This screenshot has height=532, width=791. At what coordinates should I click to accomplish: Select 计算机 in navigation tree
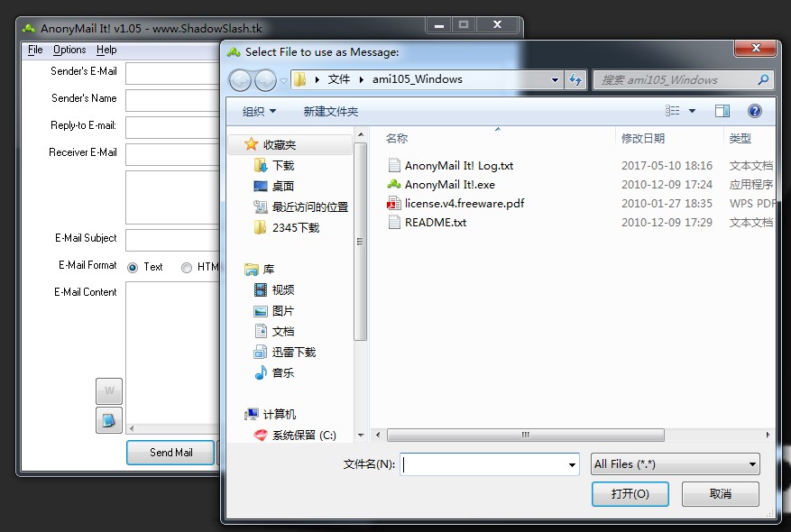[270, 414]
